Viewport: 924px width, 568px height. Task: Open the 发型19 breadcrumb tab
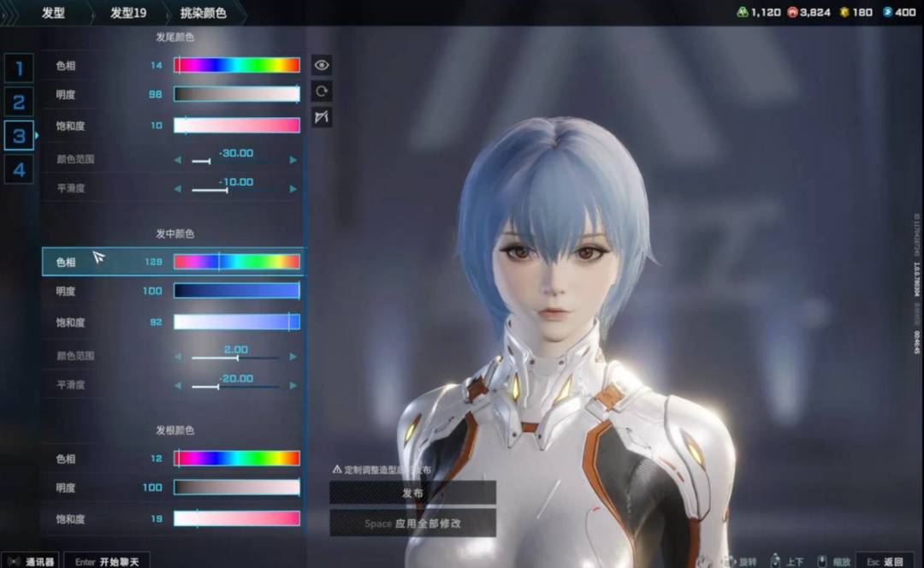pos(127,12)
